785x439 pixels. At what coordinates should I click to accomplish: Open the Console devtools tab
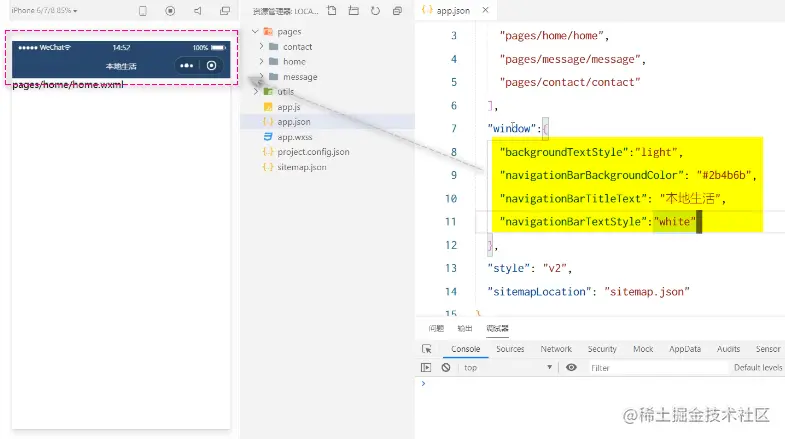pos(466,349)
